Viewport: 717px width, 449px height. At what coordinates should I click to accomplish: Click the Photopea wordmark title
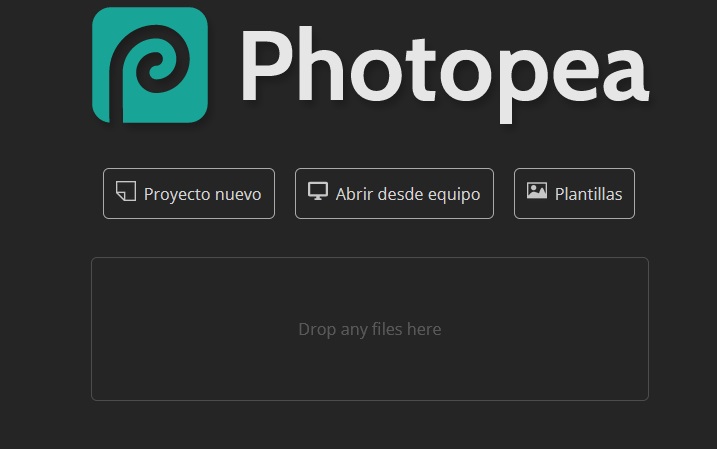444,73
